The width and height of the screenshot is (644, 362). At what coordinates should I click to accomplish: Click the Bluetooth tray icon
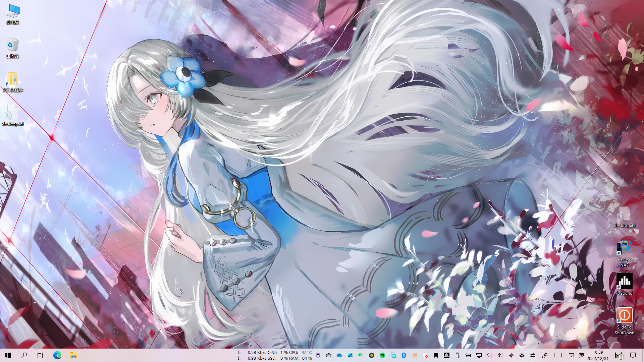[x=404, y=355]
